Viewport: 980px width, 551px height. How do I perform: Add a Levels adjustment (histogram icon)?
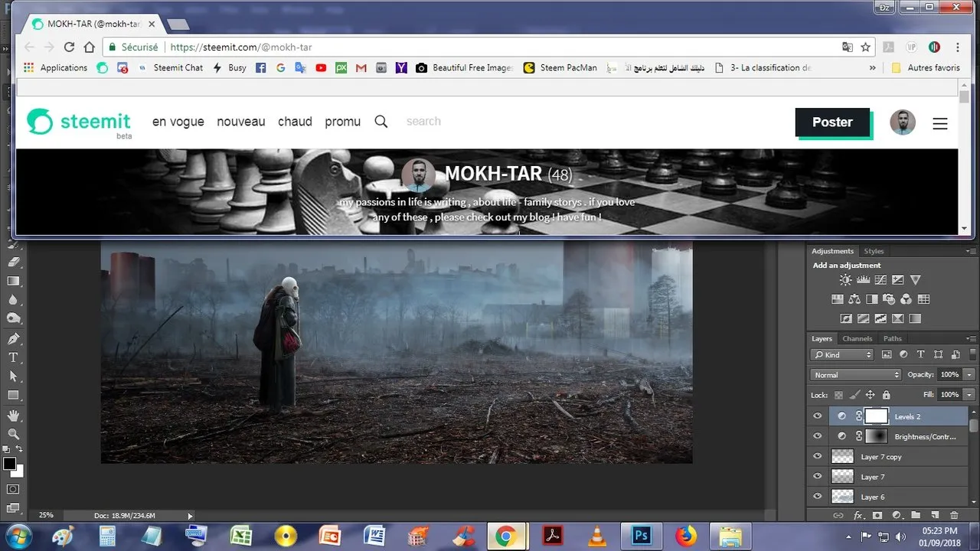pyautogui.click(x=863, y=281)
